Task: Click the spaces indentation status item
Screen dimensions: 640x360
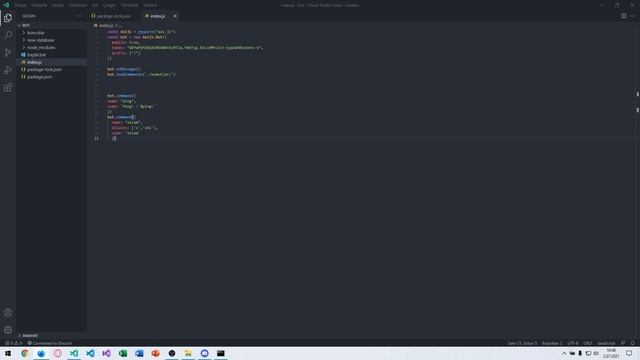Action: coord(552,343)
